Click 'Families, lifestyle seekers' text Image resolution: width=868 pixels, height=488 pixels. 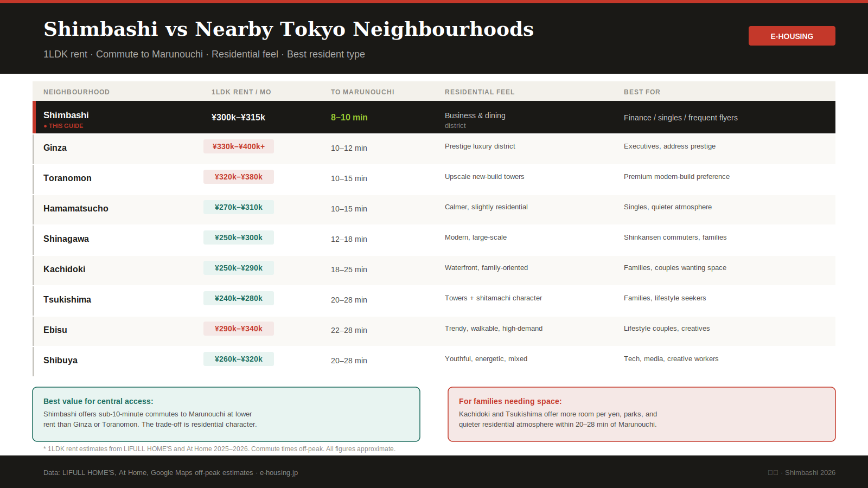click(665, 298)
